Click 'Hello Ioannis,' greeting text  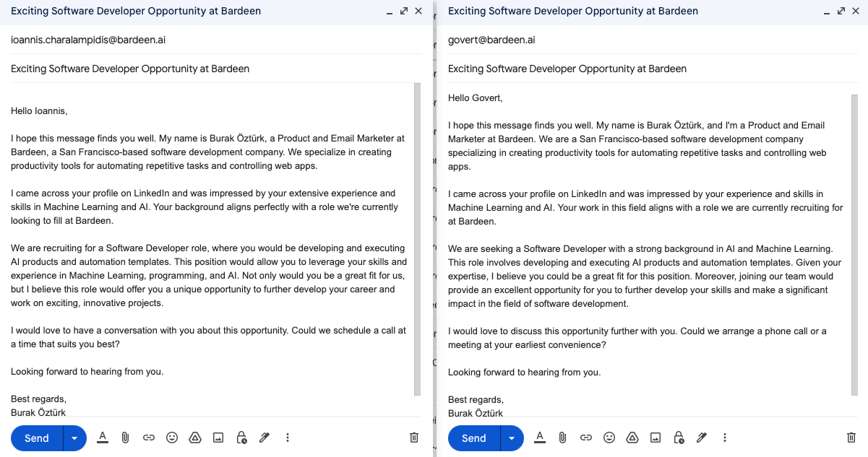click(x=39, y=111)
